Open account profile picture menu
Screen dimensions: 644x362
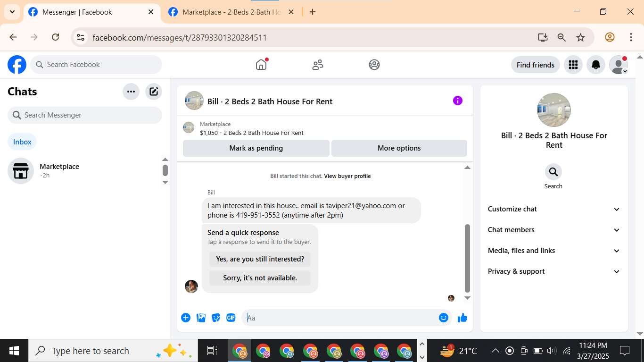click(618, 65)
